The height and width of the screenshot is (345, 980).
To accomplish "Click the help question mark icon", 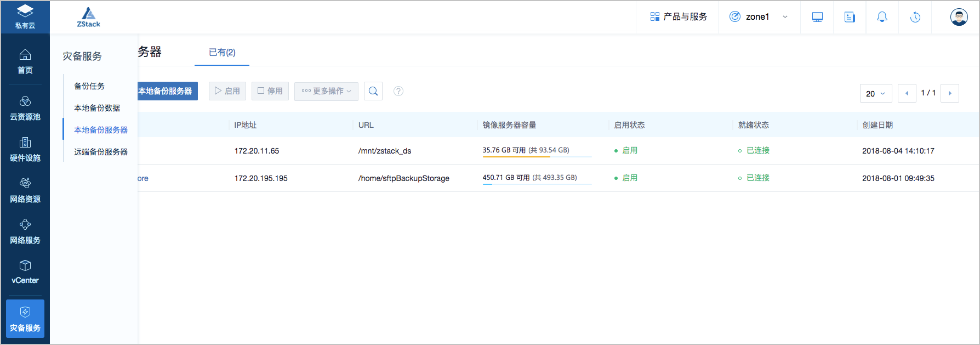I will pos(398,91).
